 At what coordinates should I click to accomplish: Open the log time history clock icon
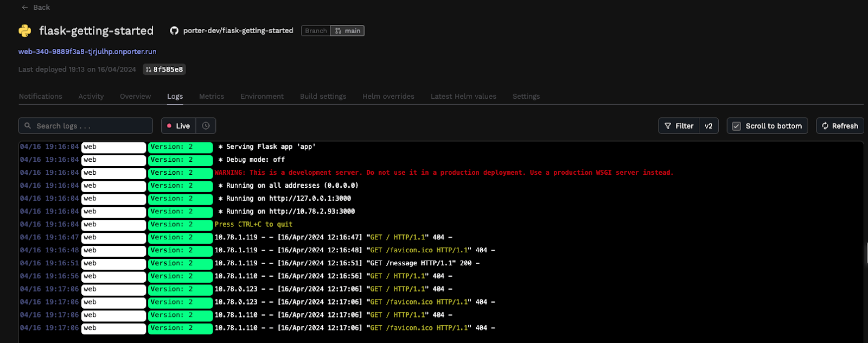[206, 126]
